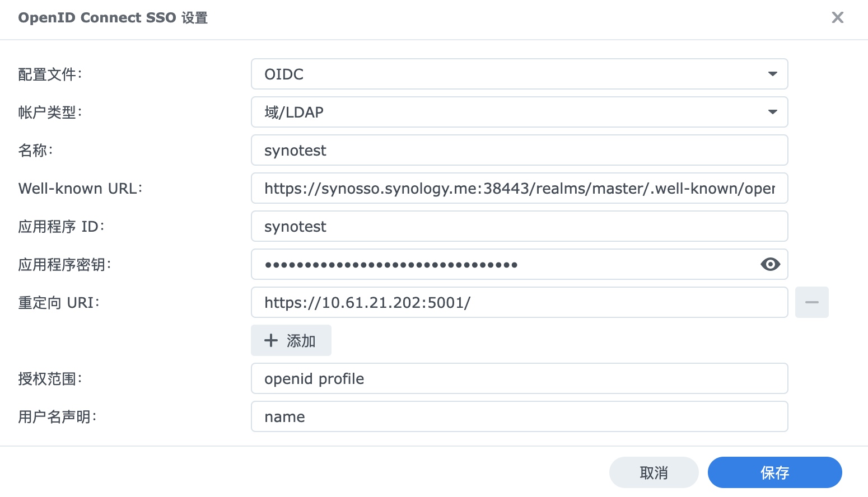Click the dialog title OpenID Connect SSO 设置
Screen dimensions: 868x497
click(113, 18)
